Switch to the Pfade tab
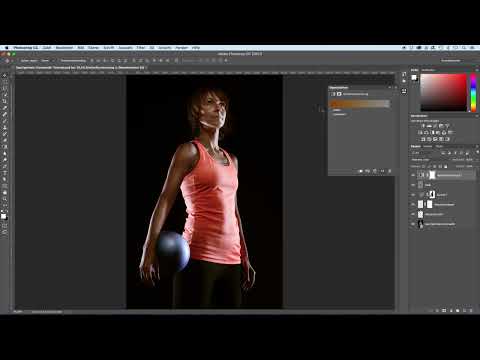 coord(439,146)
